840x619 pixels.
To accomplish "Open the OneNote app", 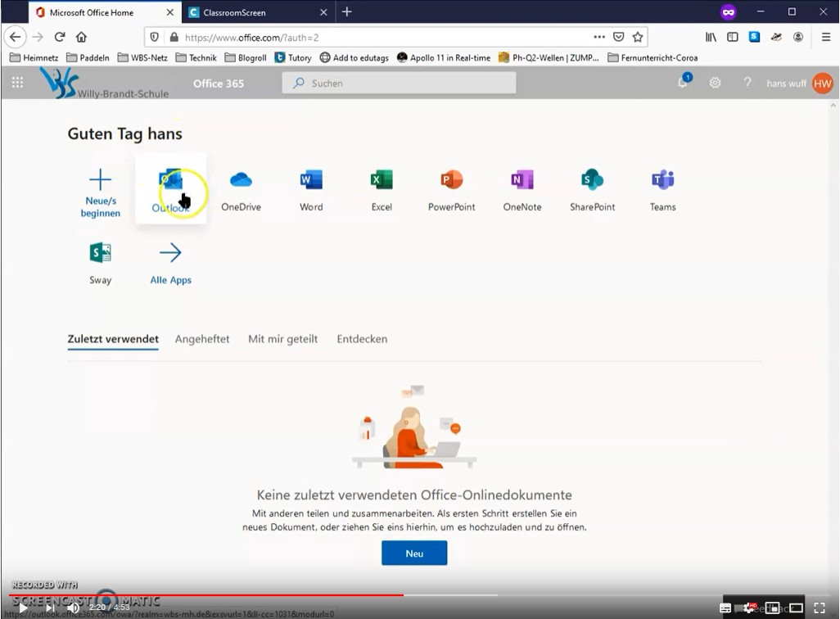I will tap(522, 190).
